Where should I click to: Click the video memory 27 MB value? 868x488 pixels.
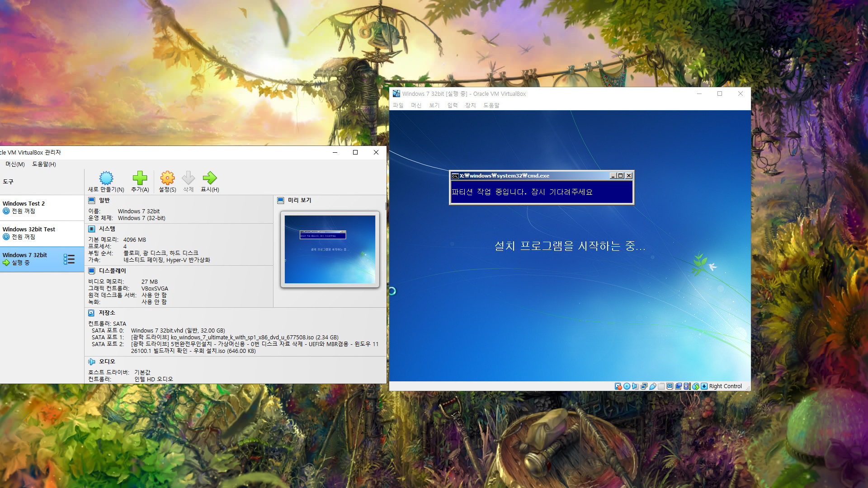point(150,282)
